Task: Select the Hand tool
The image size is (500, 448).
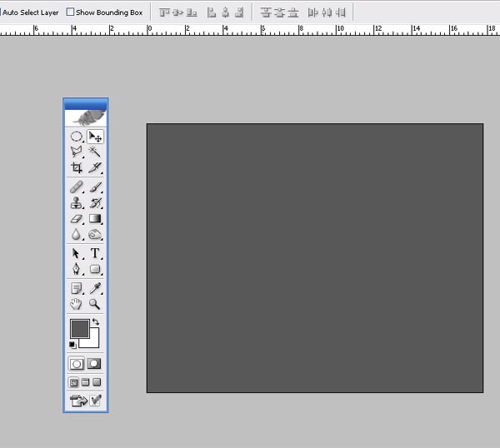Action: pos(76,304)
